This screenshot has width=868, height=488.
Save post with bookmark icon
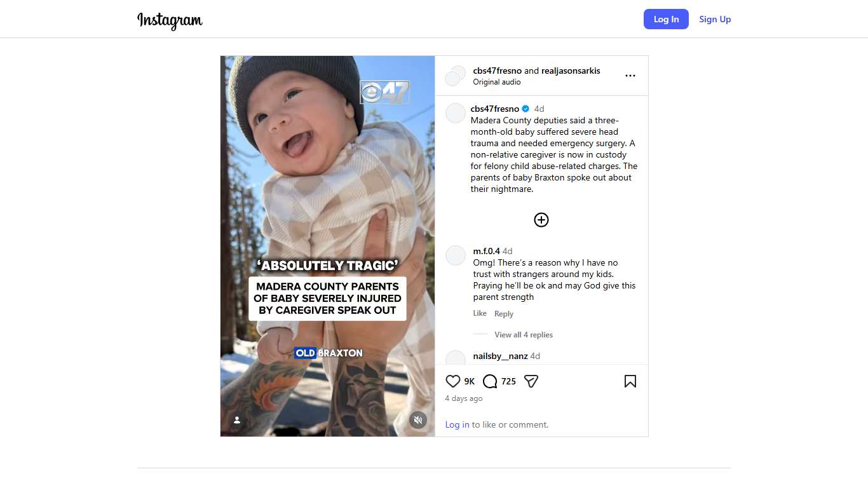630,381
